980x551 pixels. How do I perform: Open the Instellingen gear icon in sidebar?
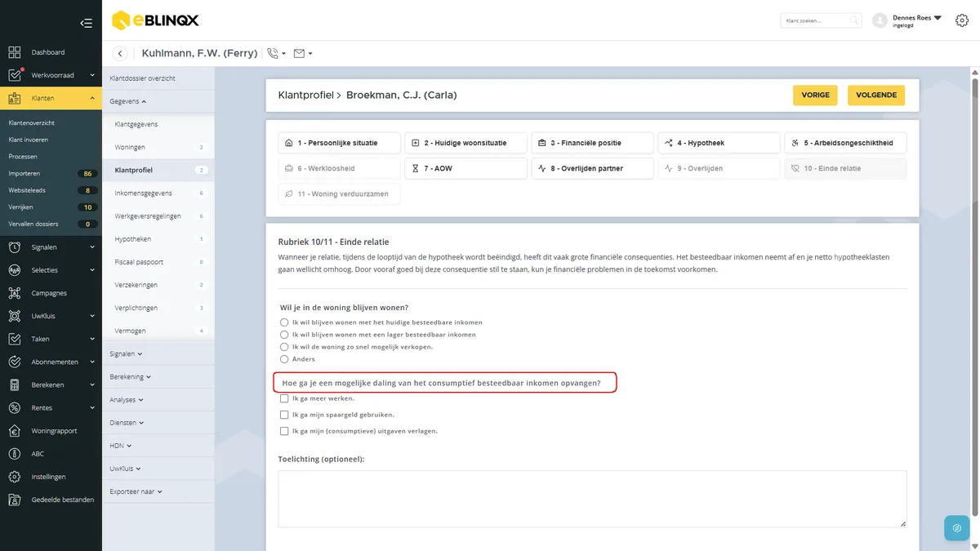(15, 477)
